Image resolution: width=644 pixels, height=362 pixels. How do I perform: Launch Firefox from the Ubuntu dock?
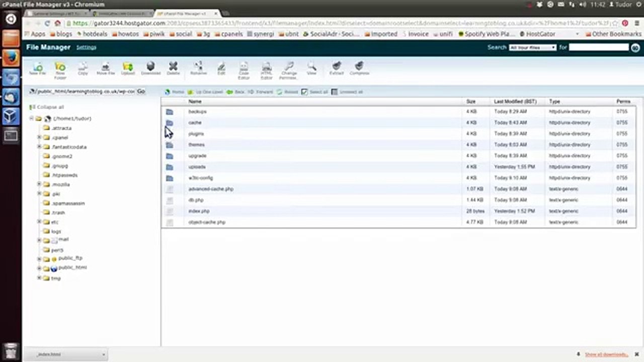tap(11, 58)
